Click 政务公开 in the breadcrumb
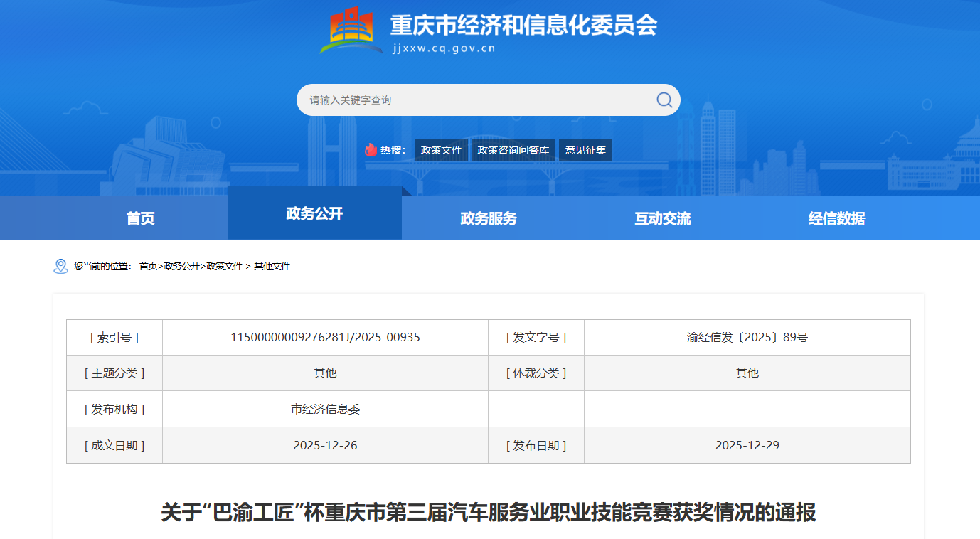 click(x=181, y=266)
